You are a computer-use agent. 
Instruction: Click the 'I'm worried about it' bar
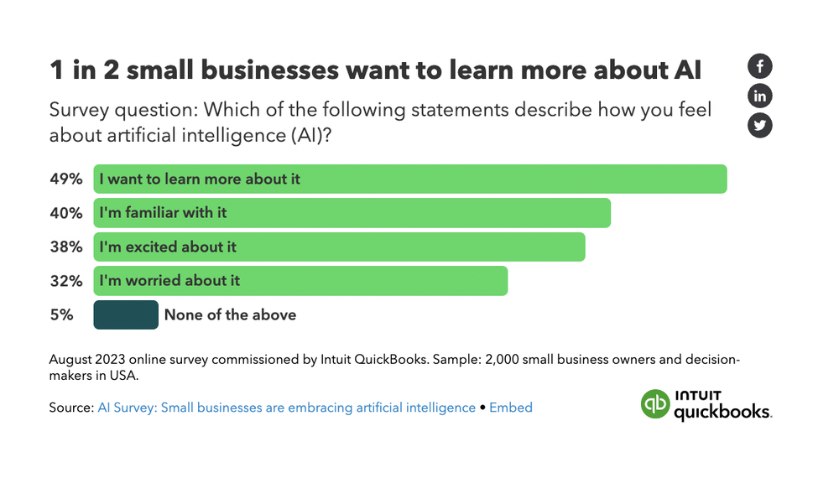tap(299, 281)
